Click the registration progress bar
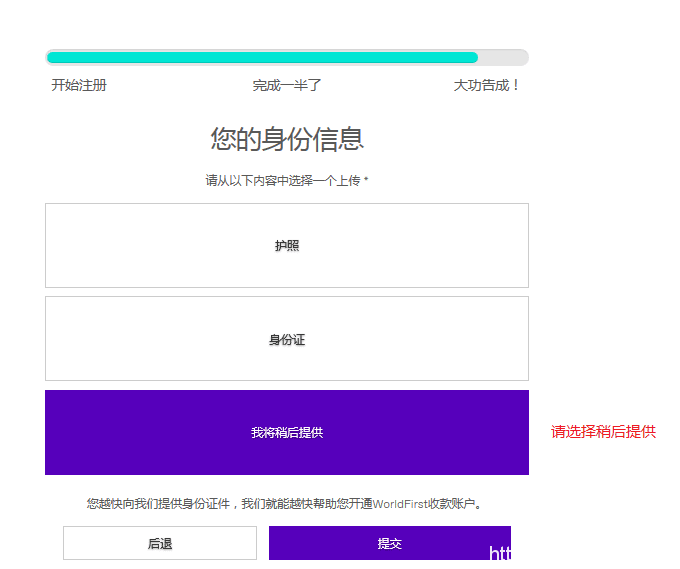This screenshot has width=680, height=569. pos(287,57)
